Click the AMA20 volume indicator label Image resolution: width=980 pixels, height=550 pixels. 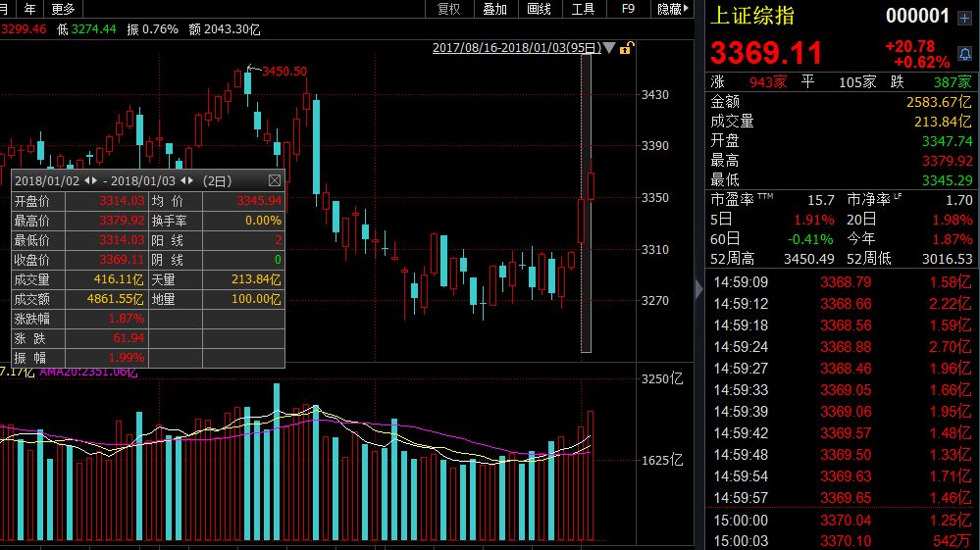click(x=88, y=373)
